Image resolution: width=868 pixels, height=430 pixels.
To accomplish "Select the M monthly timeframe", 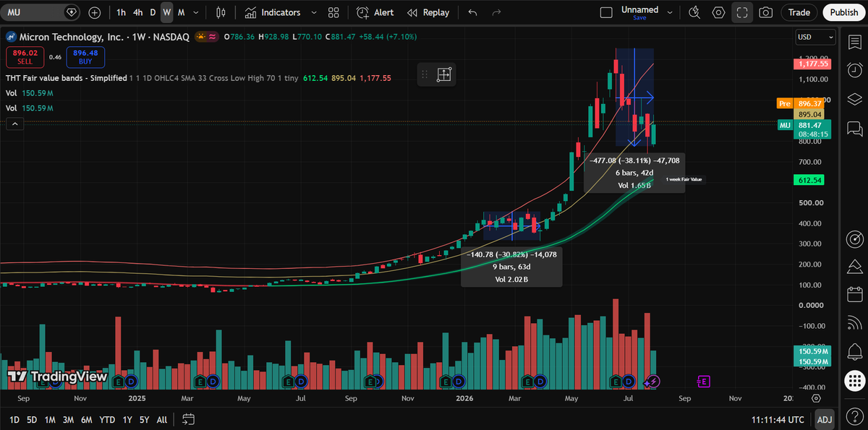I will tap(181, 12).
